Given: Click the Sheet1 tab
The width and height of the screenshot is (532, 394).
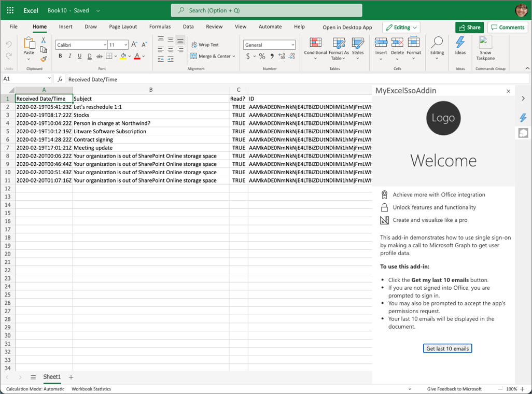Looking at the screenshot, I should click(52, 377).
